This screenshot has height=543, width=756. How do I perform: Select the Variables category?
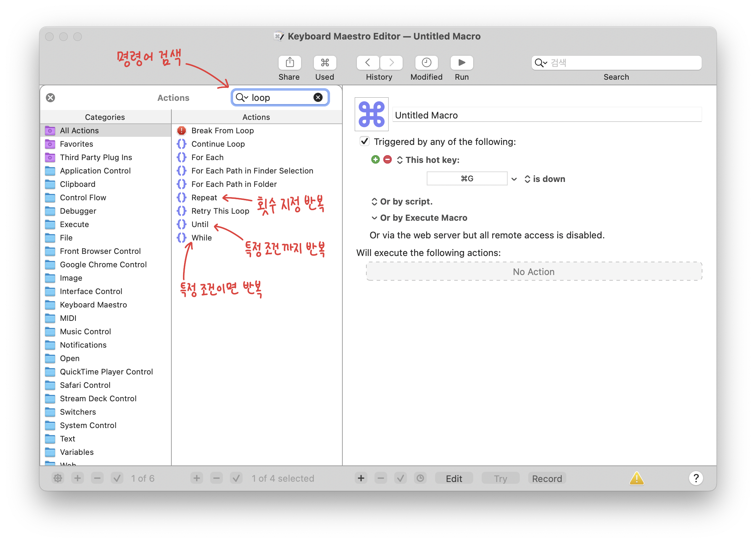[x=106, y=452]
